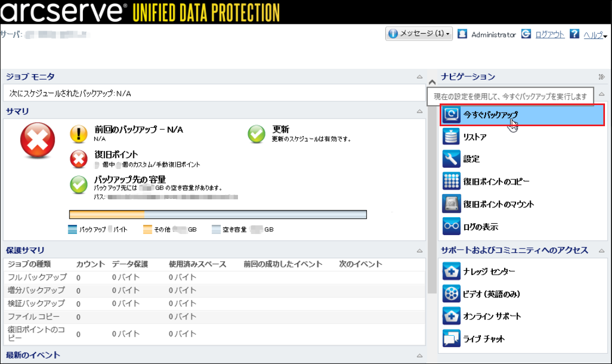Click the scrollbar up arrow
Screen dimensions: 612x364
click(x=431, y=82)
